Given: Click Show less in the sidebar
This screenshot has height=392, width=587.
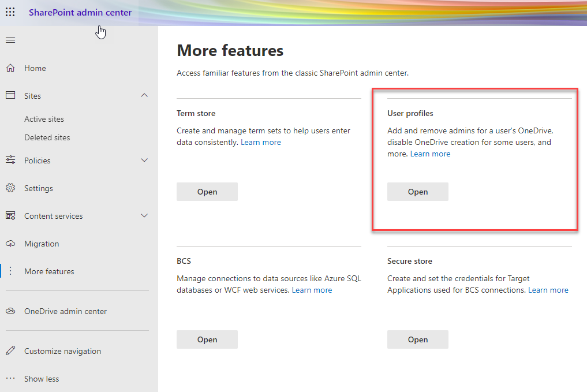Looking at the screenshot, I should point(42,379).
